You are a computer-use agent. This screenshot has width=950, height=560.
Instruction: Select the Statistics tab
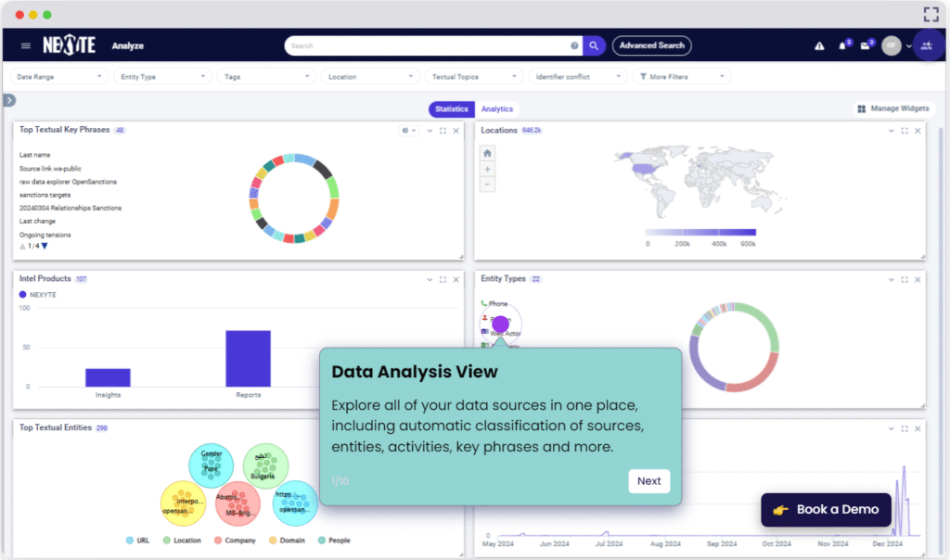(452, 109)
